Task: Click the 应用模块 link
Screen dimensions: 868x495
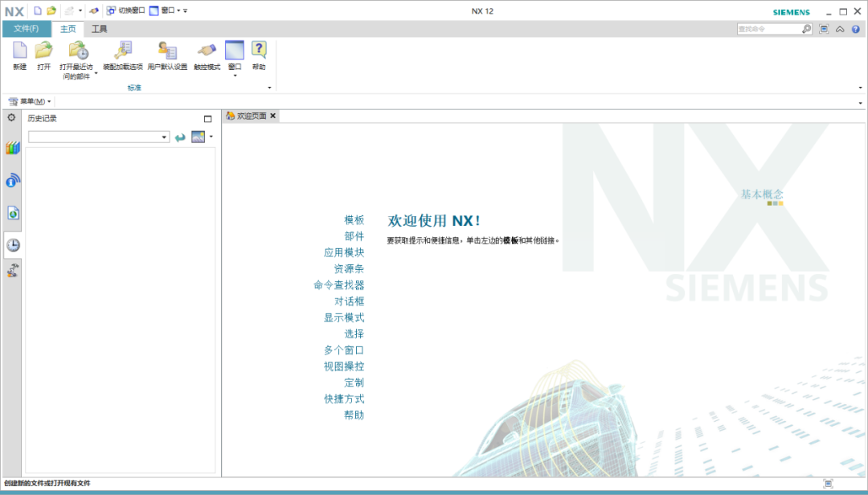Action: [x=344, y=252]
